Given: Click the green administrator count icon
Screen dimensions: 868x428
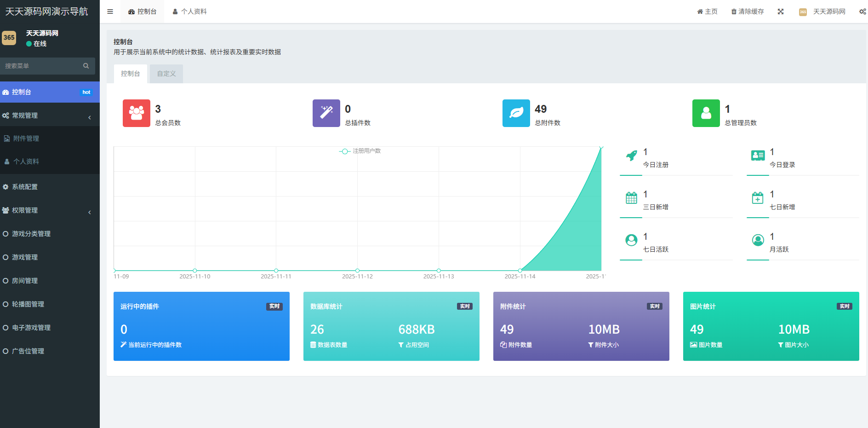Looking at the screenshot, I should [706, 113].
